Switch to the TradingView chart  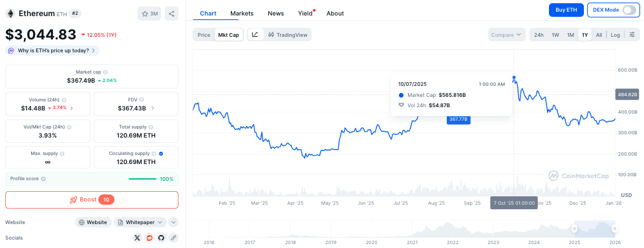288,35
